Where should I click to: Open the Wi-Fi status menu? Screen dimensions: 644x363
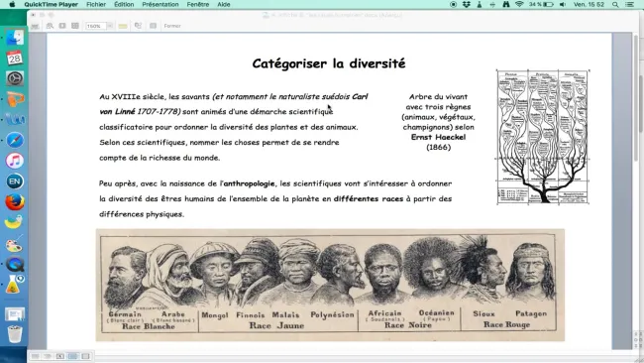(x=519, y=5)
